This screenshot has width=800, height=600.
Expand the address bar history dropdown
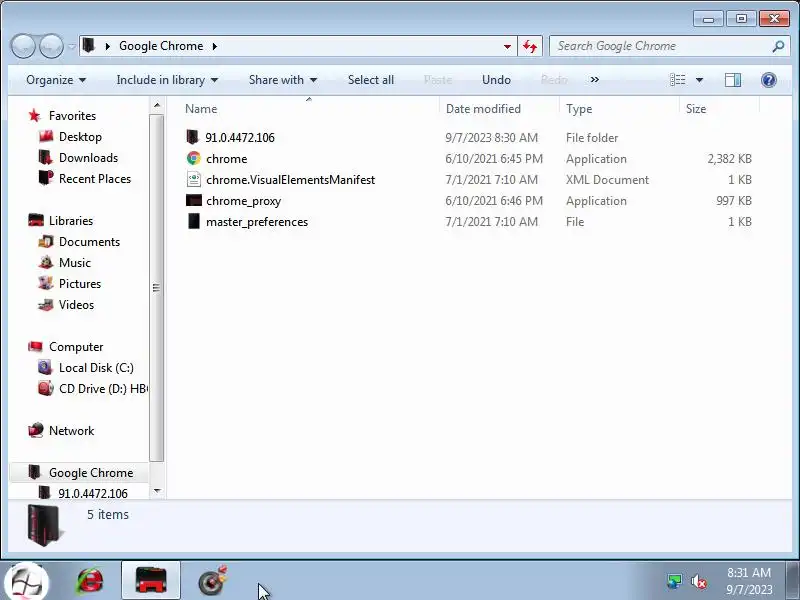point(507,46)
